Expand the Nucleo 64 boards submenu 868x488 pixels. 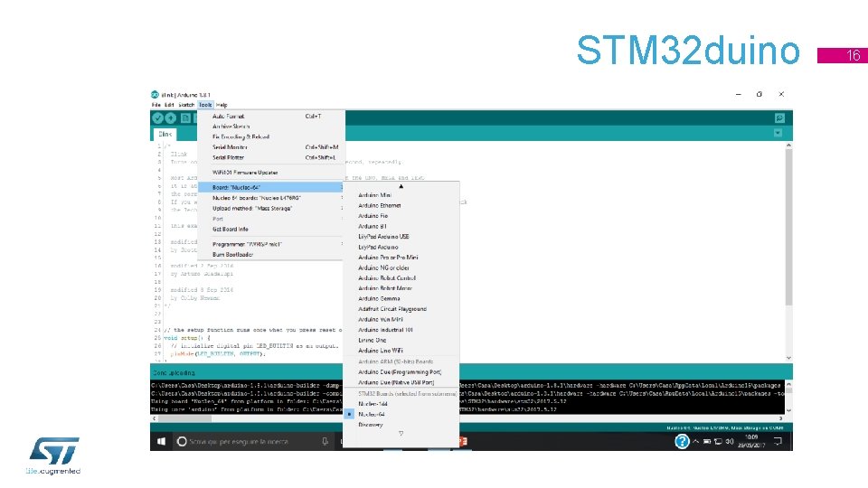coord(271,198)
